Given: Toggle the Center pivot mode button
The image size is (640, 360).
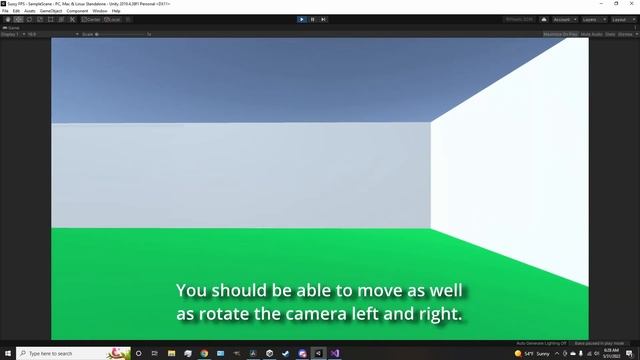Looking at the screenshot, I should tap(91, 20).
